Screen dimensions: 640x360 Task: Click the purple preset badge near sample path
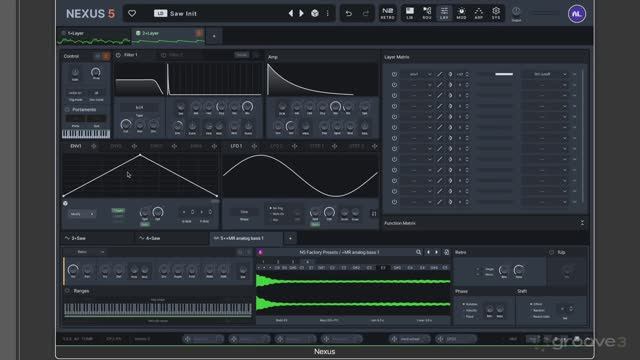click(260, 252)
